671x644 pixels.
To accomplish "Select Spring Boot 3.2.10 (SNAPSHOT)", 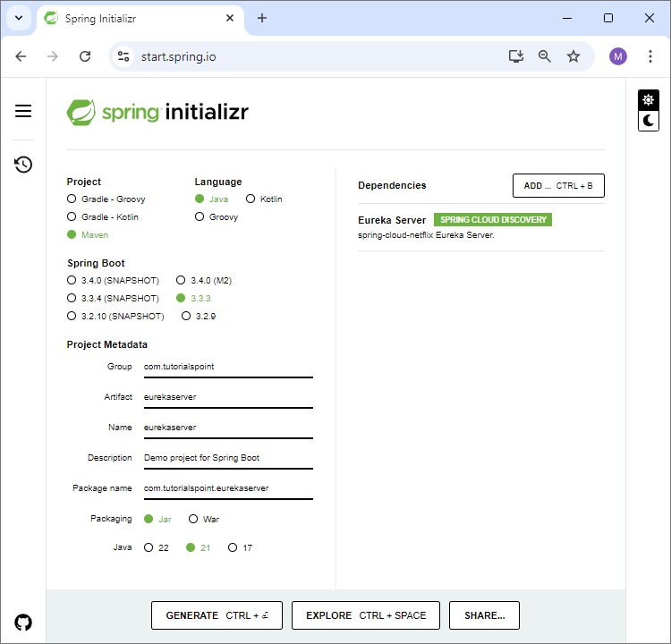I will (115, 317).
